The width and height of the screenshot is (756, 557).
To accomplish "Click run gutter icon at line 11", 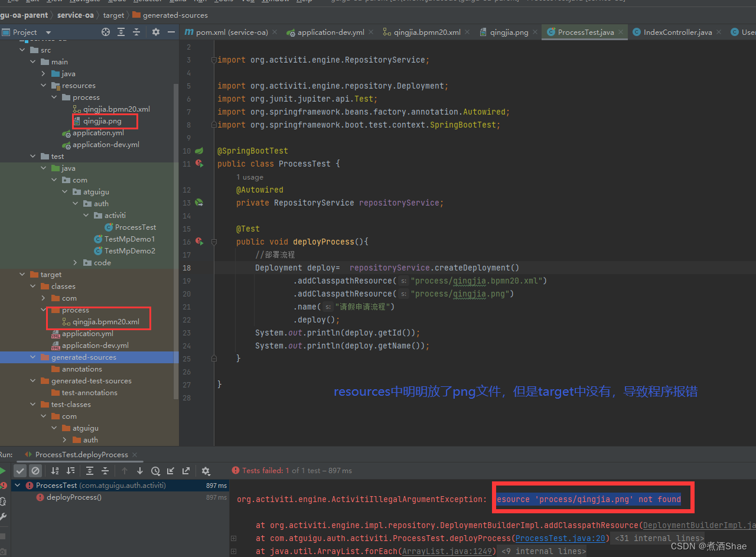I will click(x=199, y=164).
